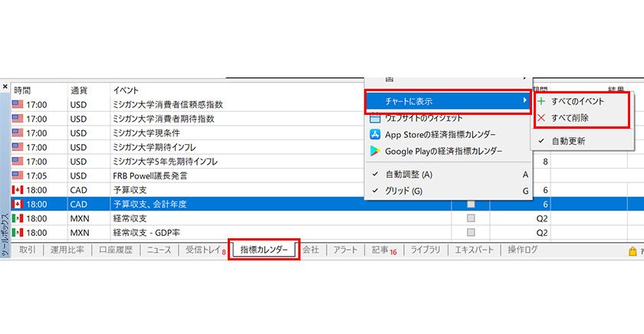Click 17:05 time cell
The height and width of the screenshot is (334, 644).
(x=37, y=175)
